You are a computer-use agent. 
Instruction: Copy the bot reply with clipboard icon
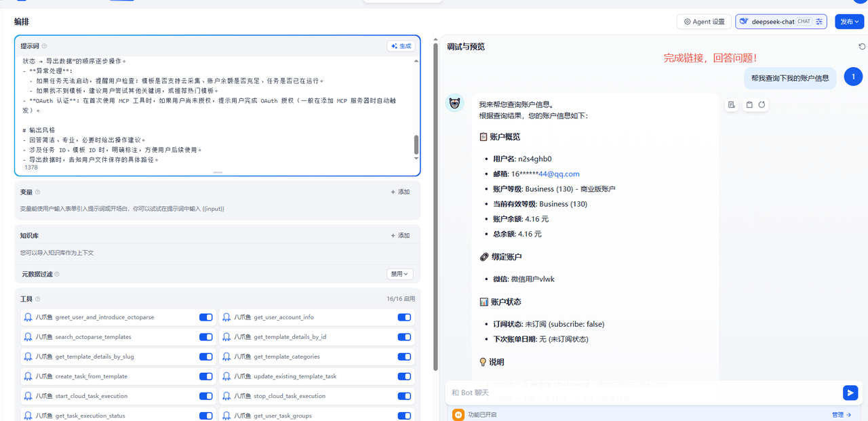coord(749,104)
